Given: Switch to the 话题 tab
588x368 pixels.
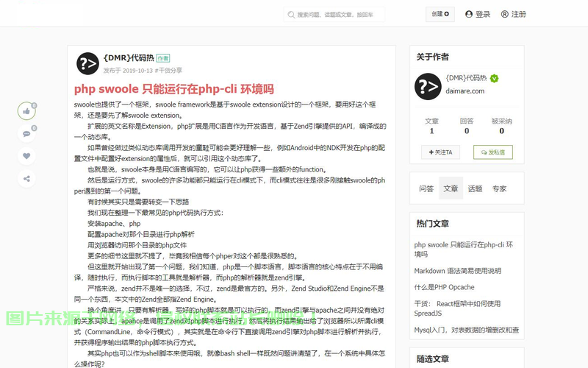Looking at the screenshot, I should (475, 188).
